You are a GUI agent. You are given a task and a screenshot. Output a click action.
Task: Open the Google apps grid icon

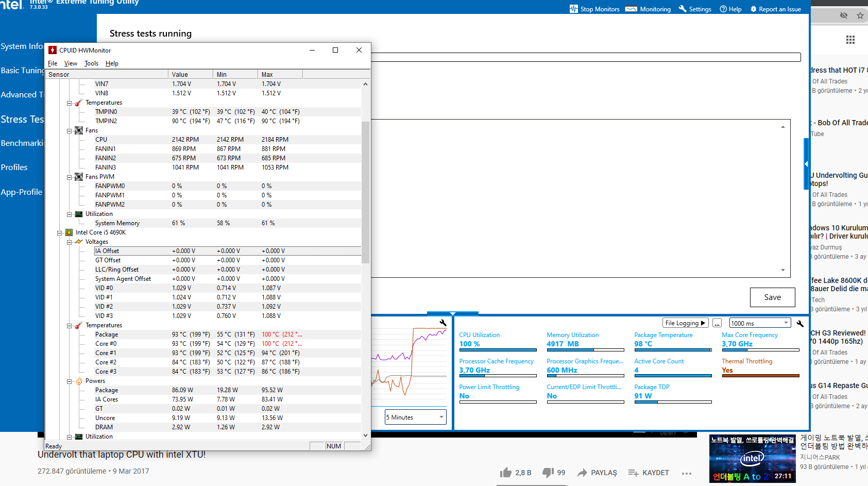pos(850,40)
